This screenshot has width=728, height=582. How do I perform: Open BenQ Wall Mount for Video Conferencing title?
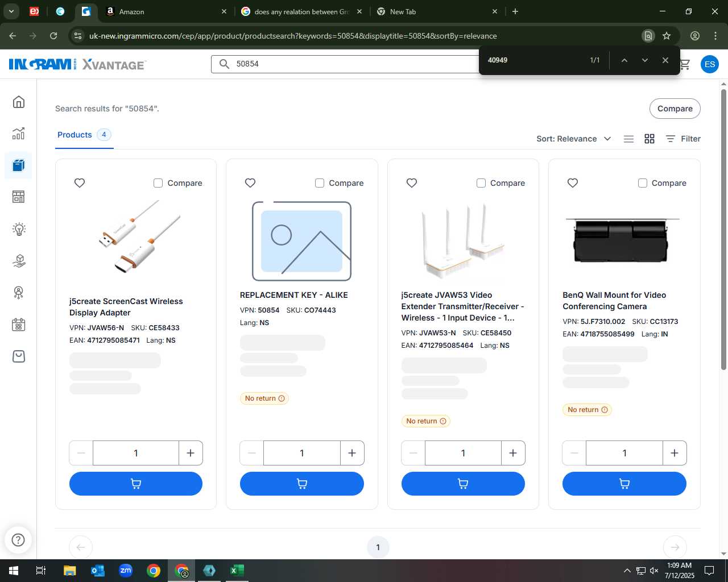(x=614, y=301)
